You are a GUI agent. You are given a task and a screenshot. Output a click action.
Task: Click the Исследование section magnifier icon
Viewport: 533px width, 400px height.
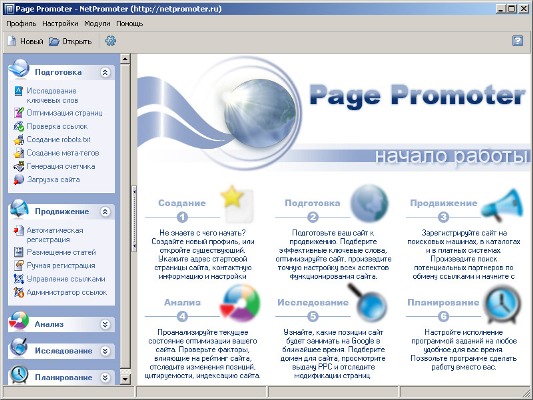point(19,347)
